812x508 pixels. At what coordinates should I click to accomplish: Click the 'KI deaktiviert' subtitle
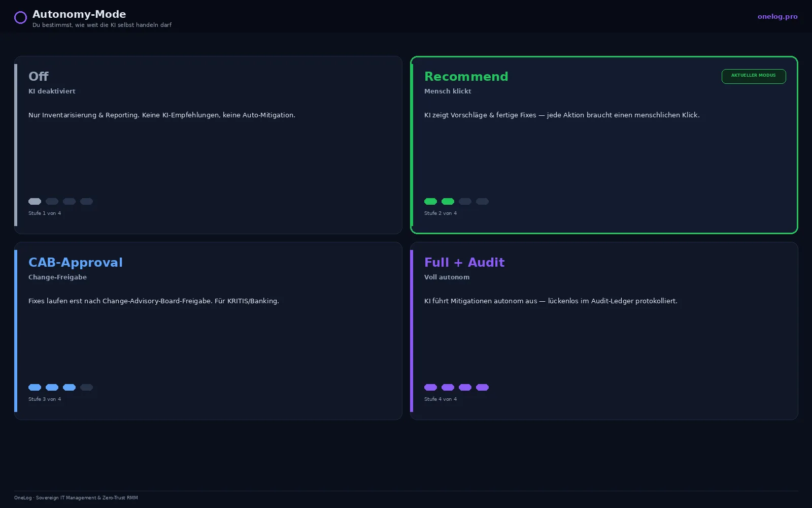(52, 91)
